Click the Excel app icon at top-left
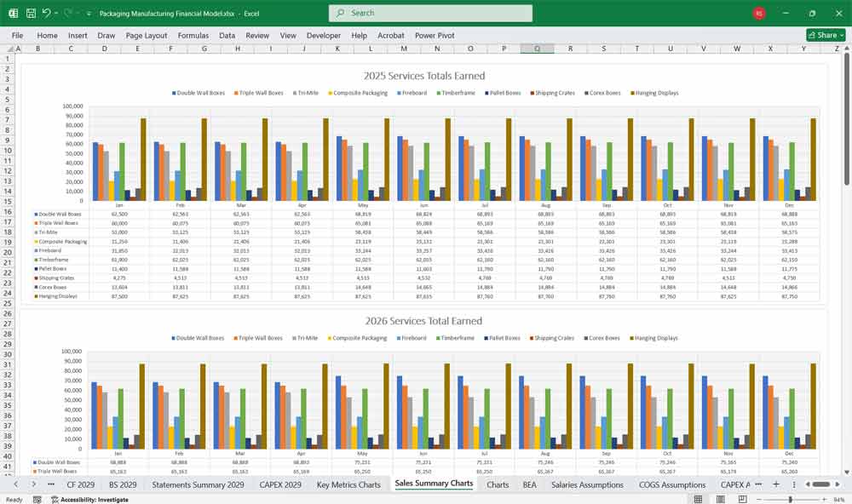This screenshot has height=504, width=852. (14, 14)
